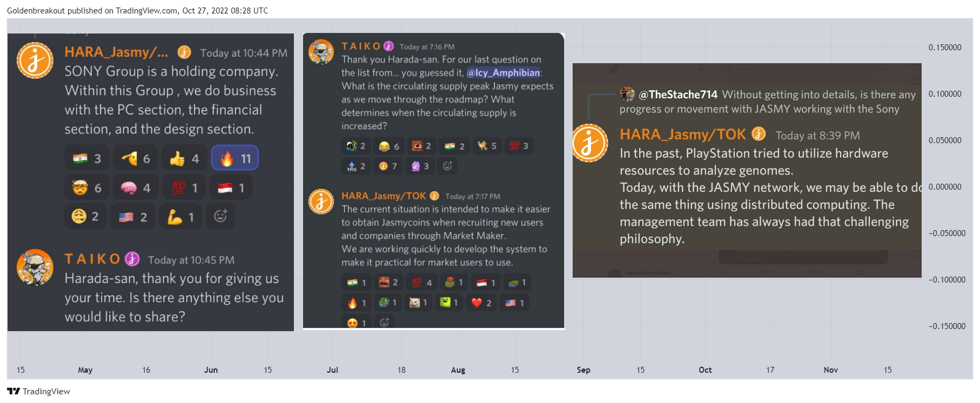
Task: Click the Sep label on the time axis
Action: (583, 370)
